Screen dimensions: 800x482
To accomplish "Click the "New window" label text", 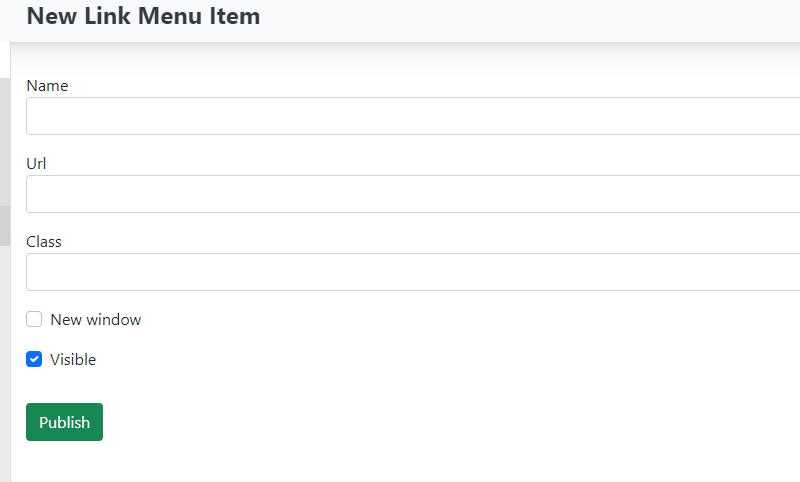I will tap(96, 320).
